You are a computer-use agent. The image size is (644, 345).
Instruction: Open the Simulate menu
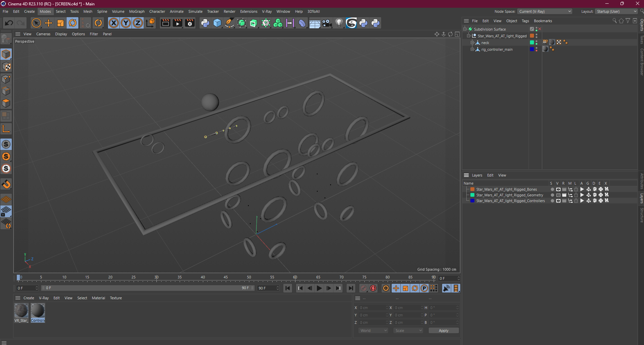click(x=195, y=11)
